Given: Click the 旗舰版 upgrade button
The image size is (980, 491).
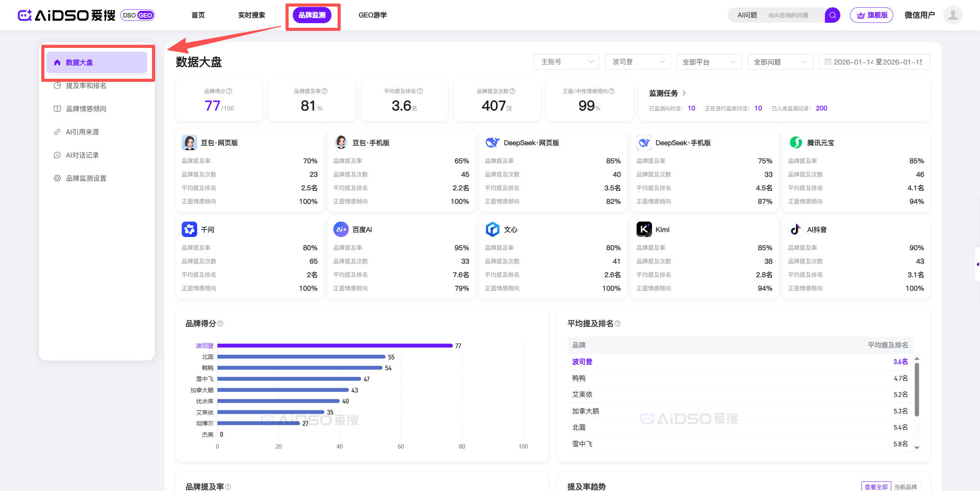Looking at the screenshot, I should coord(871,15).
